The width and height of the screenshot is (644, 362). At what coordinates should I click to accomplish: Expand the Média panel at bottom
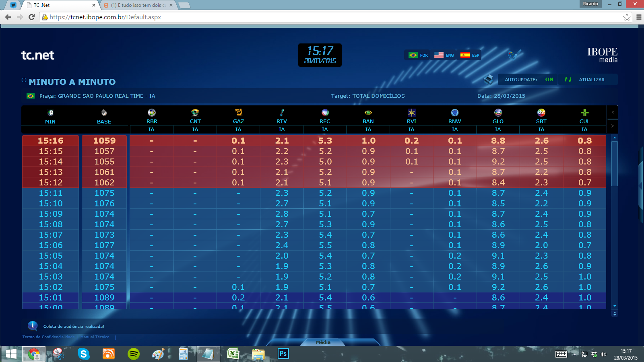(x=323, y=342)
